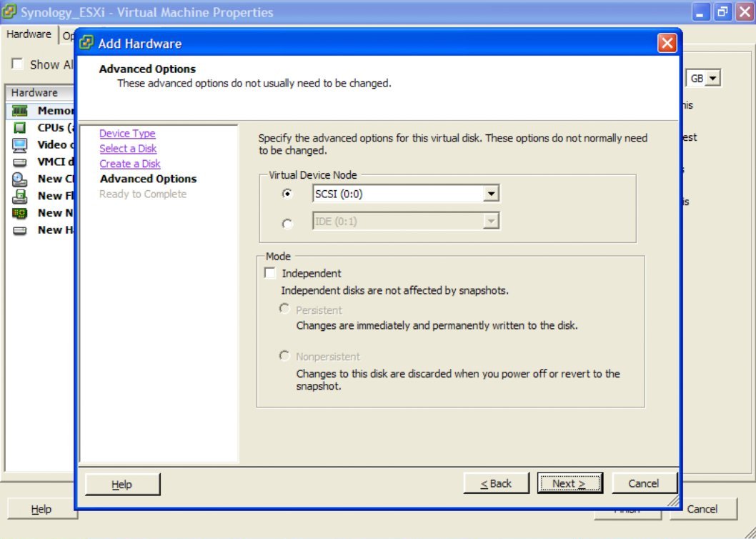Select the New Hard Disk icon
756x539 pixels.
(x=20, y=231)
